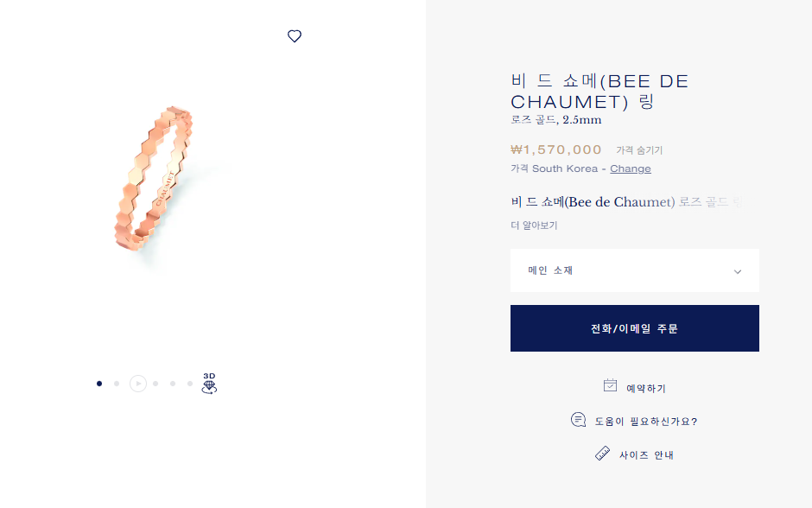Open 예약하기 appointment link
The width and height of the screenshot is (812, 508).
point(646,389)
